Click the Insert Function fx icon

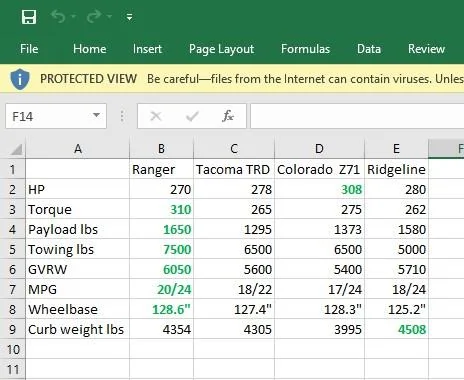[228, 116]
